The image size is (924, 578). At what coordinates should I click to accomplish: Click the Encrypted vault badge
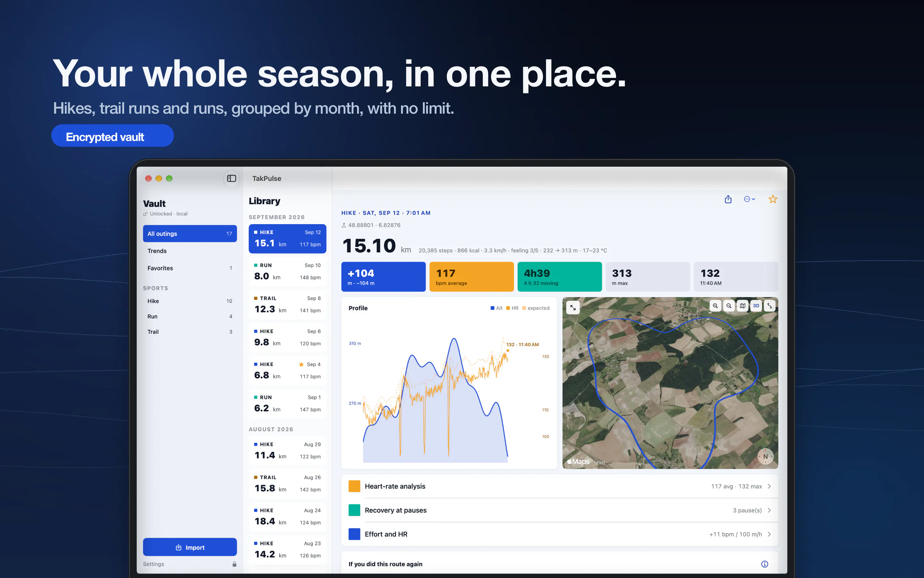pos(112,136)
